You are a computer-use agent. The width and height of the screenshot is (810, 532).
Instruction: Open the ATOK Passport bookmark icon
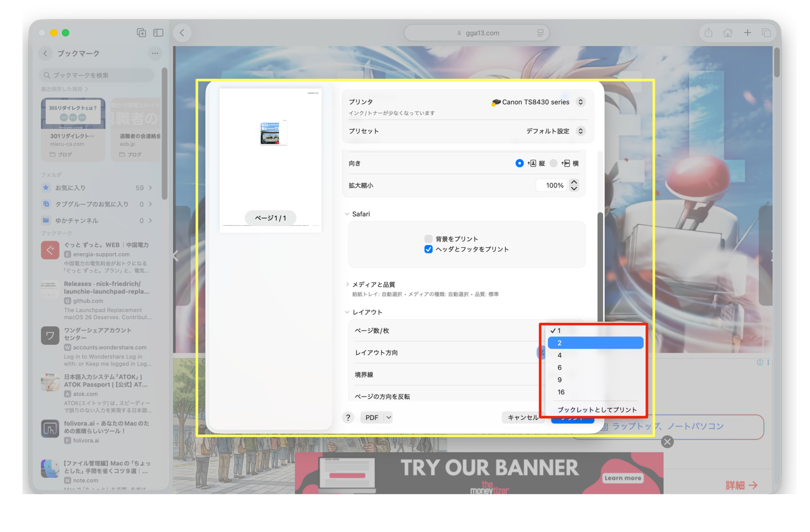click(50, 382)
